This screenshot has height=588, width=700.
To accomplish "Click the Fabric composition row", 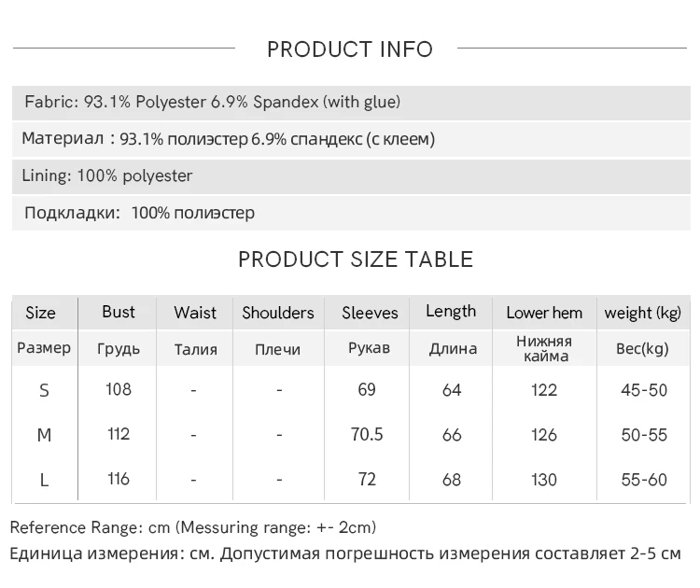I will coord(213,102).
